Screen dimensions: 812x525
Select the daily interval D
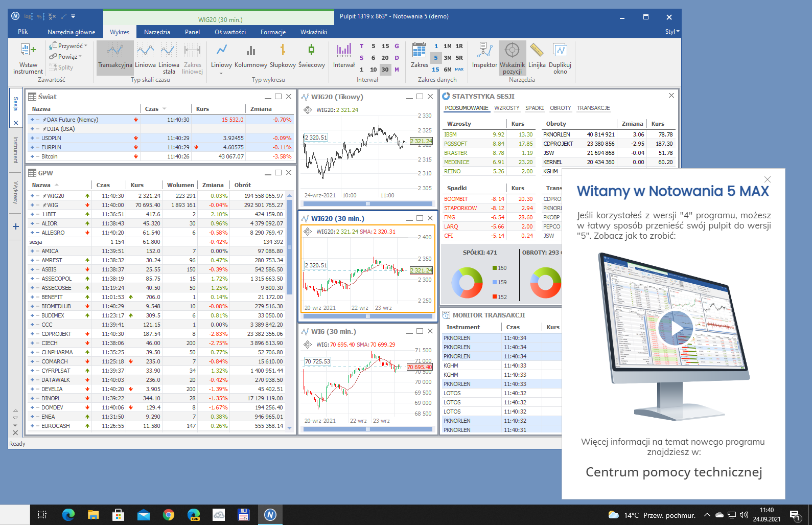[x=397, y=58]
